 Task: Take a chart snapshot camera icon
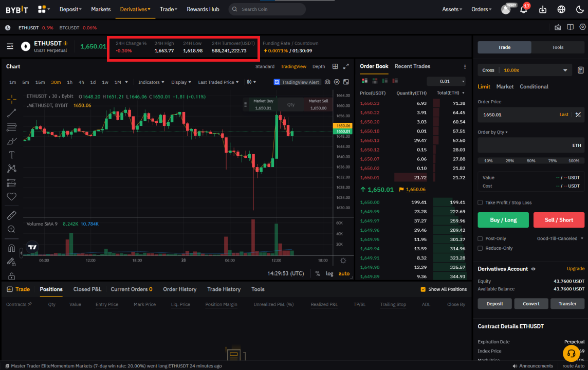point(327,82)
